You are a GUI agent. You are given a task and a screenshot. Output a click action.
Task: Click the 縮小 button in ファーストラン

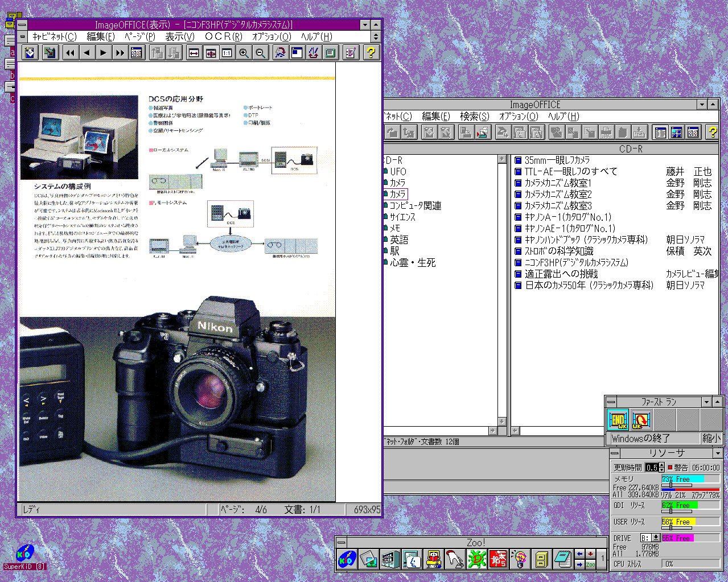pos(711,439)
